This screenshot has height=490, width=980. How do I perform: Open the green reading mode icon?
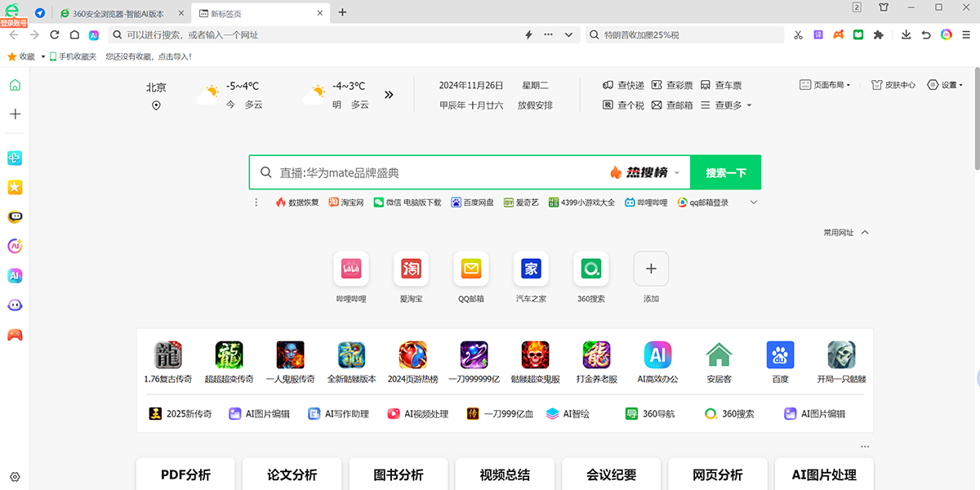point(857,34)
